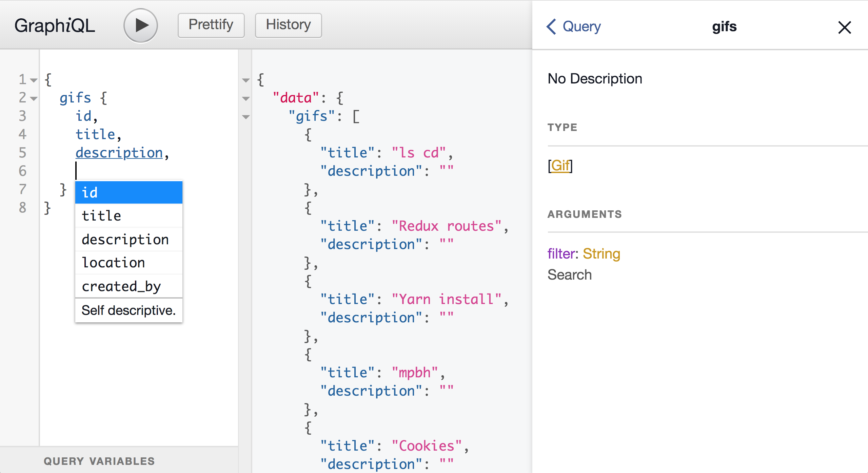Click the 'Self descriptive.' hint text
The height and width of the screenshot is (473, 868).
coord(129,310)
